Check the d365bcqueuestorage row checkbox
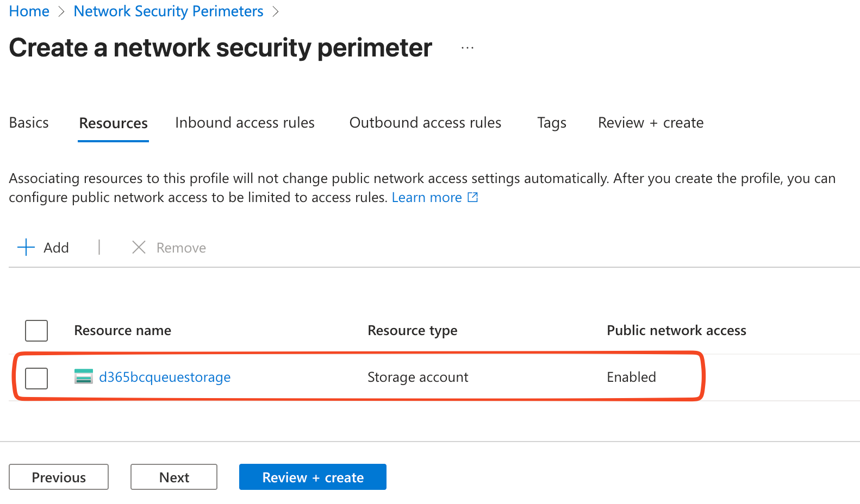Screen dimensions: 860x504 pos(36,378)
